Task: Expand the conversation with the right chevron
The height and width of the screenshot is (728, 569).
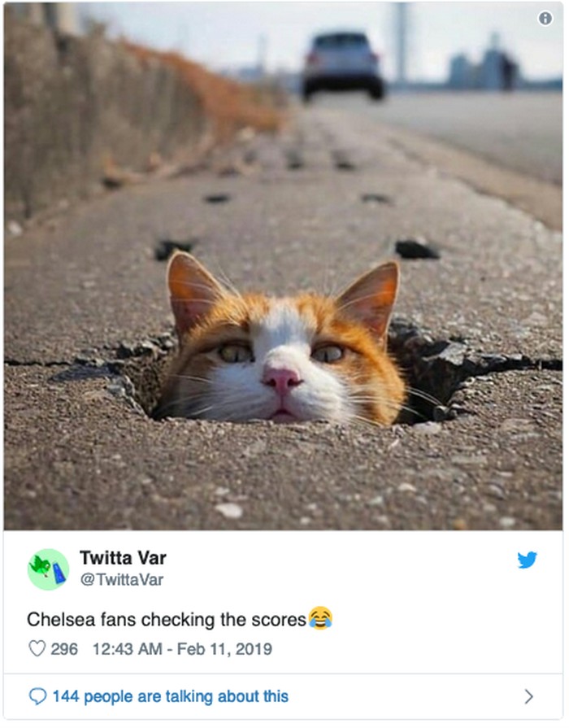Action: (528, 696)
